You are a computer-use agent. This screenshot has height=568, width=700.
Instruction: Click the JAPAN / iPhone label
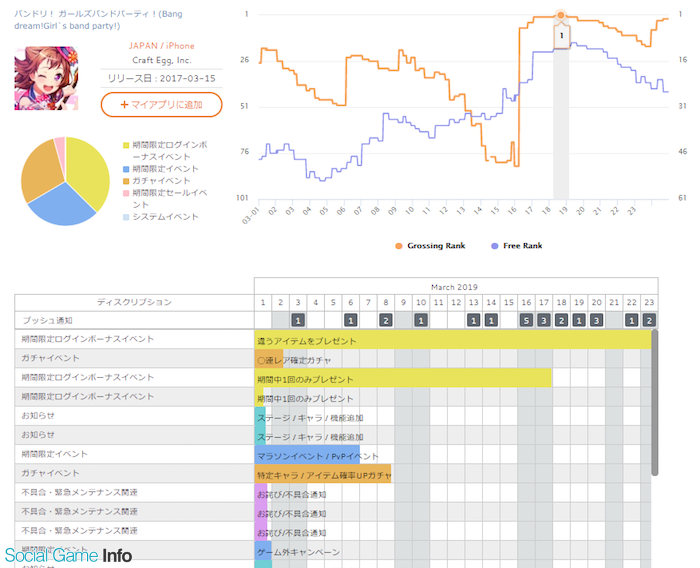[x=162, y=46]
